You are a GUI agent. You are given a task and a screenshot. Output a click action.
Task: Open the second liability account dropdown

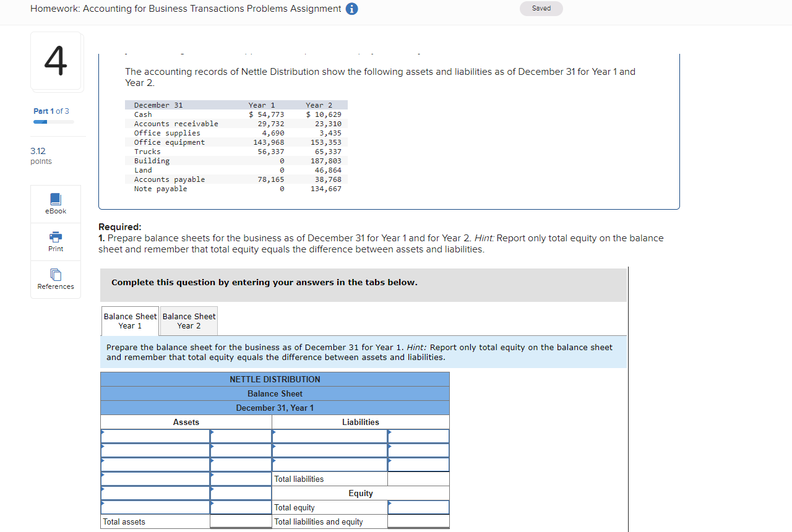pos(329,450)
